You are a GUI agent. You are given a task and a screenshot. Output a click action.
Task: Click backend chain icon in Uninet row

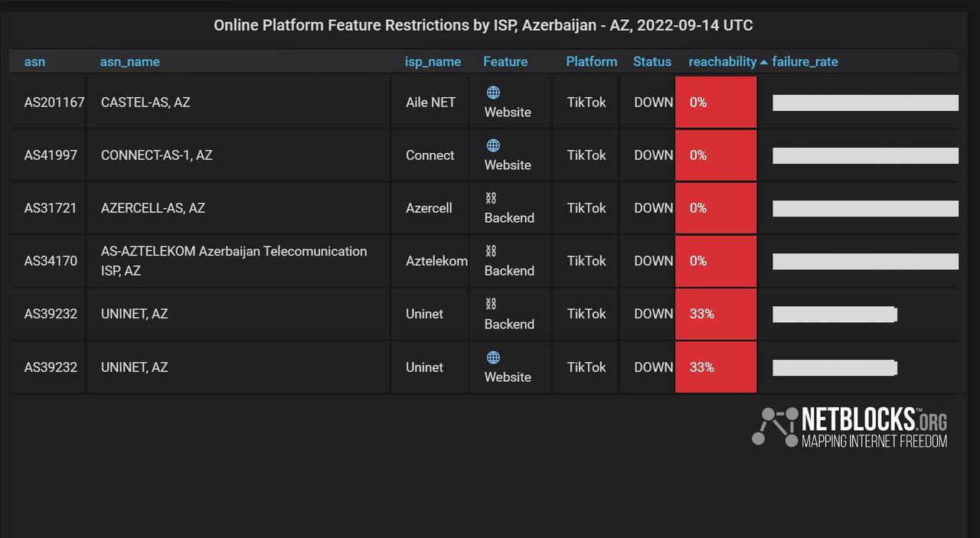coord(491,304)
